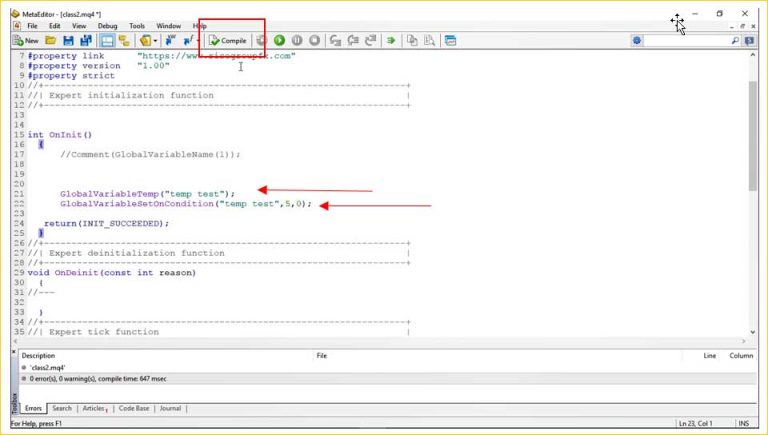
Task: Click '#property strict' on line 9
Action: tap(71, 75)
